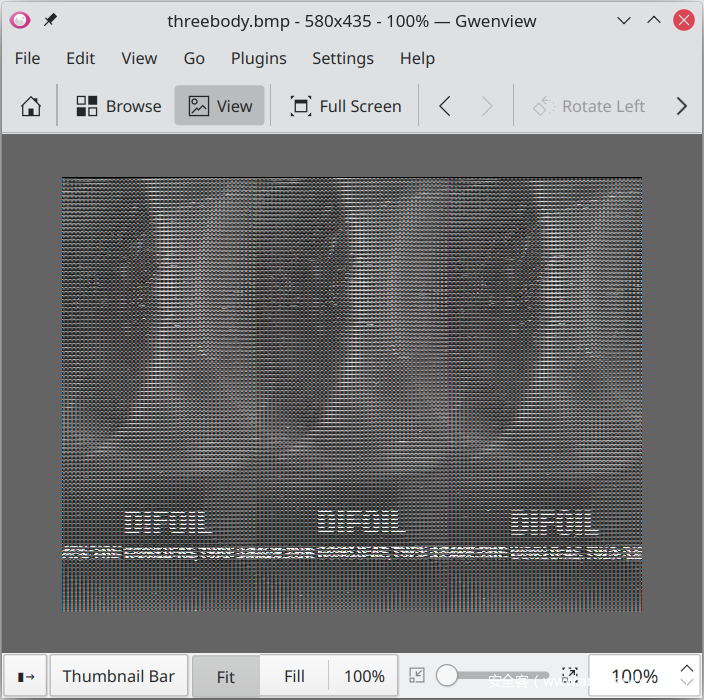Toggle the View mode button
Screen dimensions: 704x700
point(220,106)
